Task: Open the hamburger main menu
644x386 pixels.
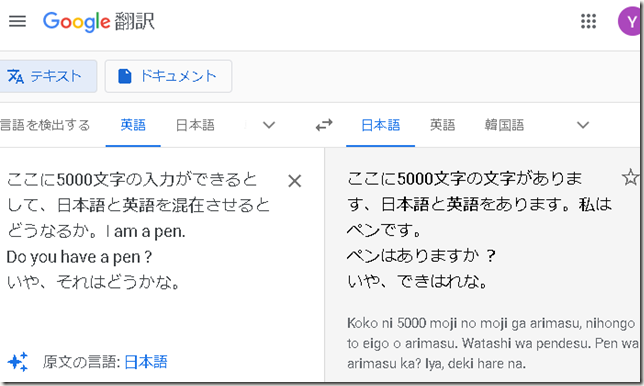Action: pos(17,21)
